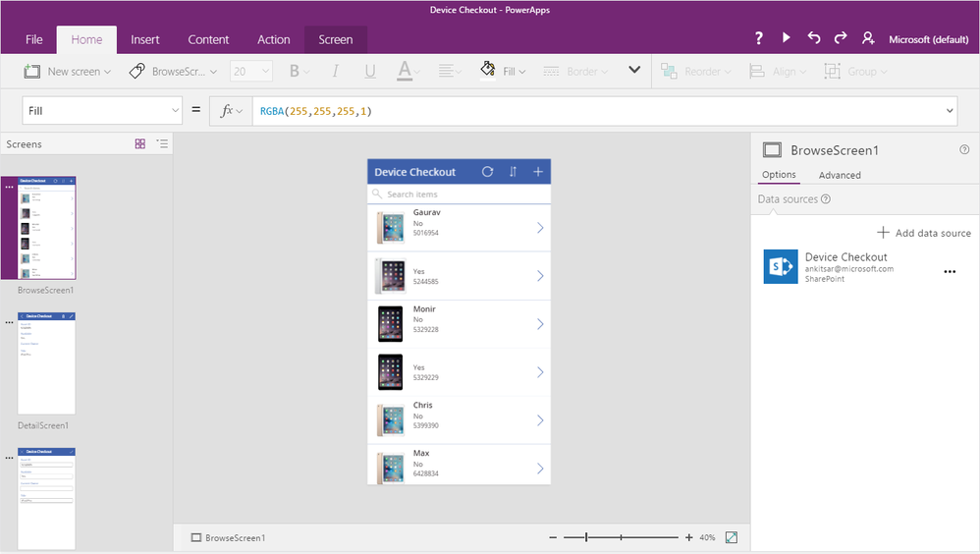Open the third screen's ellipsis menu
980x554 pixels.
[x=10, y=458]
